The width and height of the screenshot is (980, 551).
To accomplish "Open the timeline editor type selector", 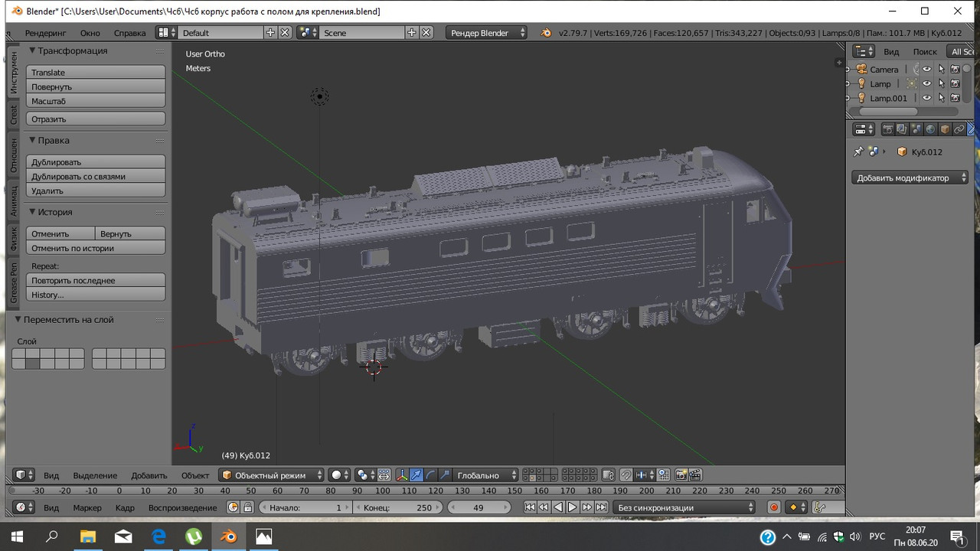I will point(25,507).
